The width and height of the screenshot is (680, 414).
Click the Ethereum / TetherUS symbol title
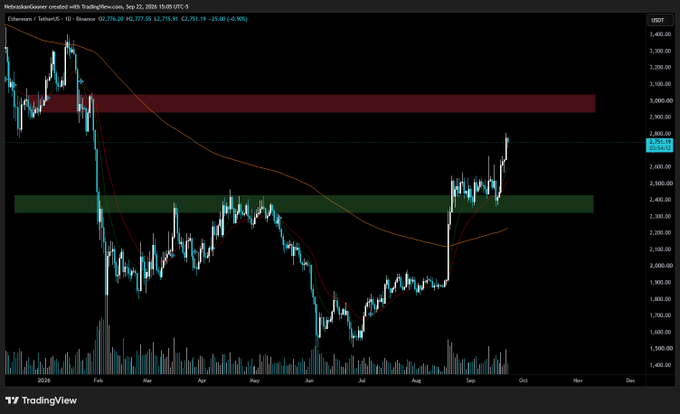33,19
